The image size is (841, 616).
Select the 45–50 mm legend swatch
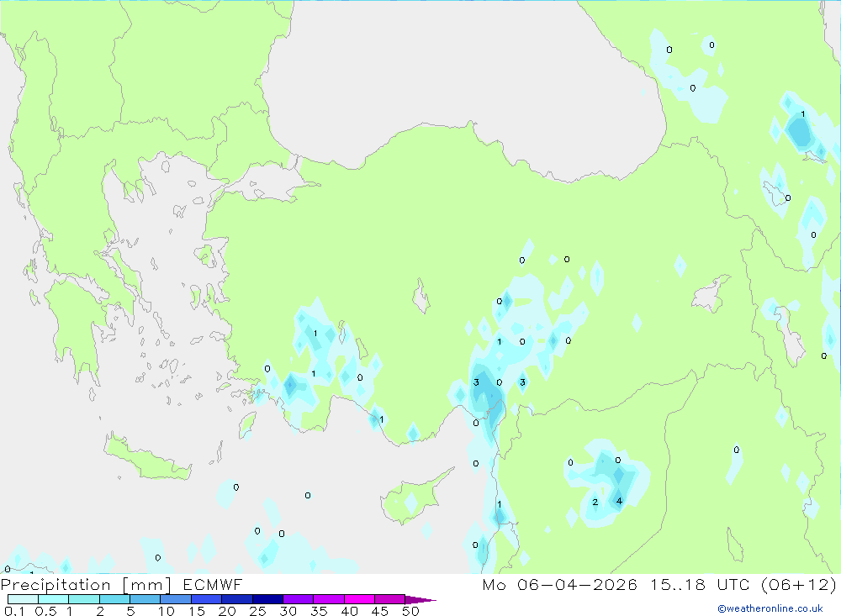coord(389,599)
